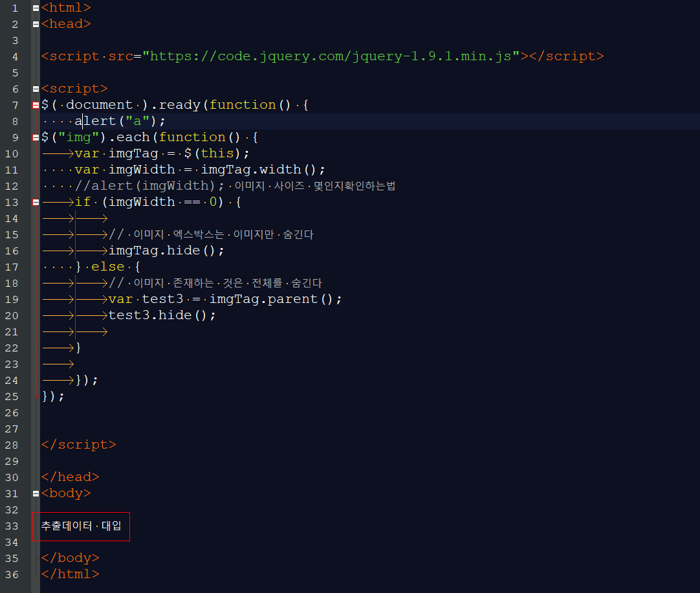Click the text 'var imgTag = $(this);'
700x593 pixels.
162,153
